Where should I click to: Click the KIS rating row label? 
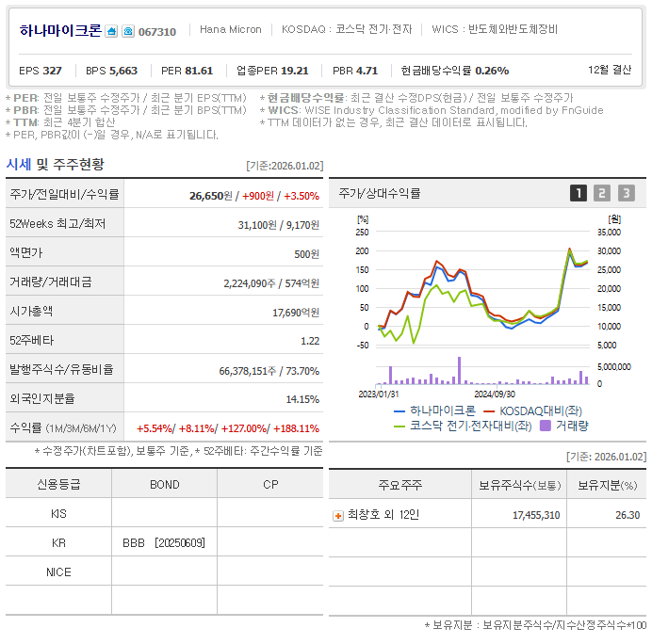pyautogui.click(x=58, y=514)
